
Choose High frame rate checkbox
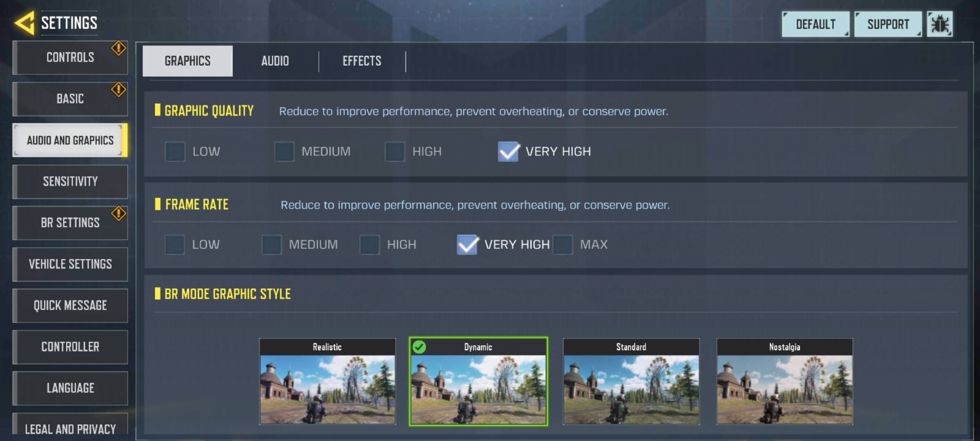tap(370, 245)
